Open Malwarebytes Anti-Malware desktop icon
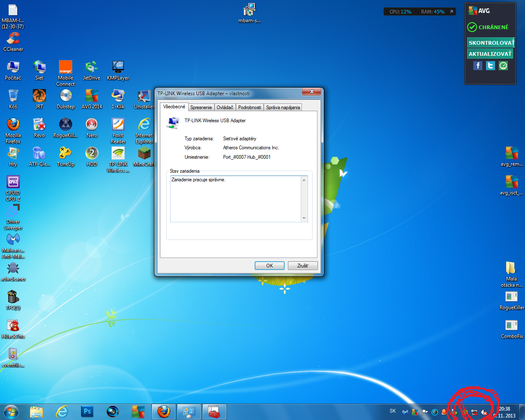Screen dimensions: 525x420 click(13, 245)
